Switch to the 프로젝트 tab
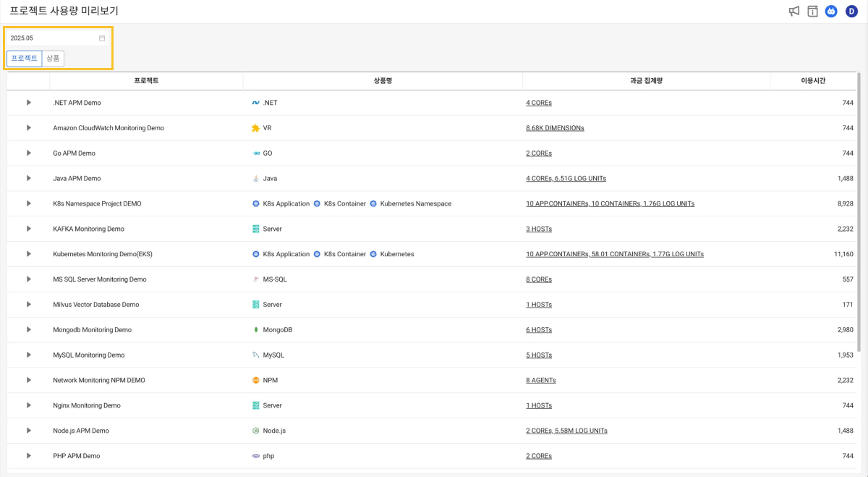The image size is (868, 477). pyautogui.click(x=25, y=58)
